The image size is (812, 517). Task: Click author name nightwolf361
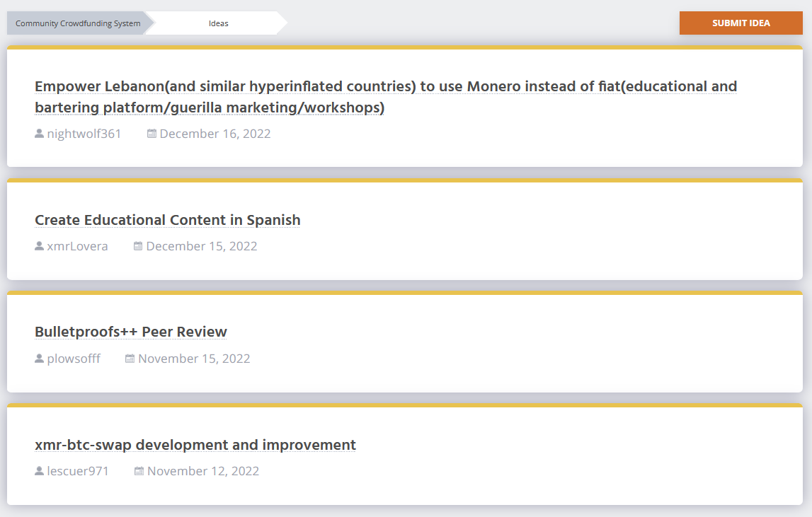click(x=84, y=134)
